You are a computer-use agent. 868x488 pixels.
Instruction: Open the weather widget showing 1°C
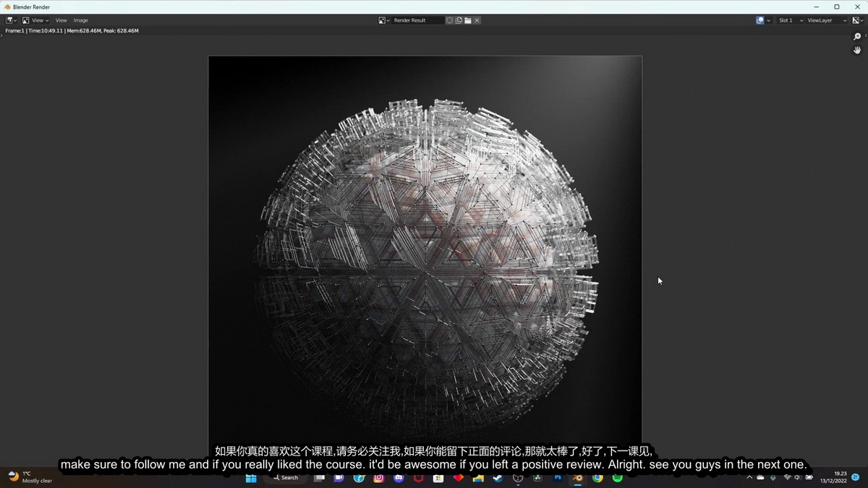point(30,477)
